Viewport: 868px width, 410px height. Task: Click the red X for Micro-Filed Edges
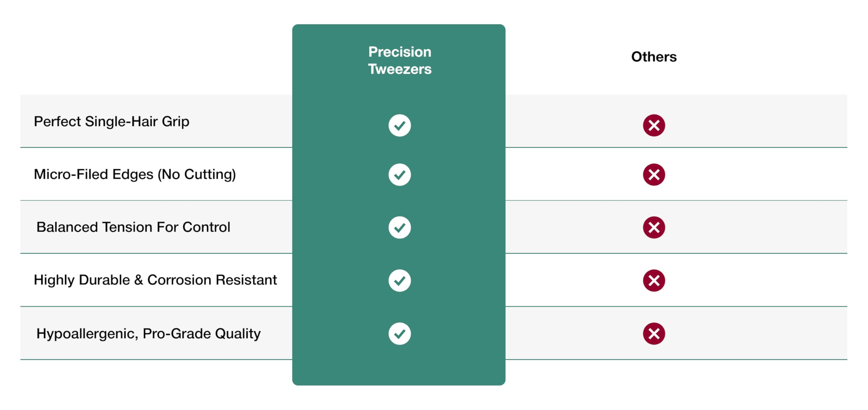(653, 174)
